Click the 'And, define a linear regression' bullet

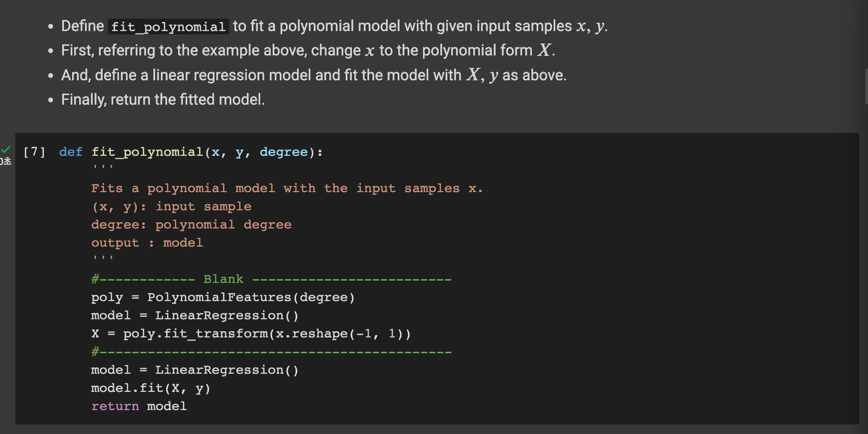pyautogui.click(x=313, y=76)
